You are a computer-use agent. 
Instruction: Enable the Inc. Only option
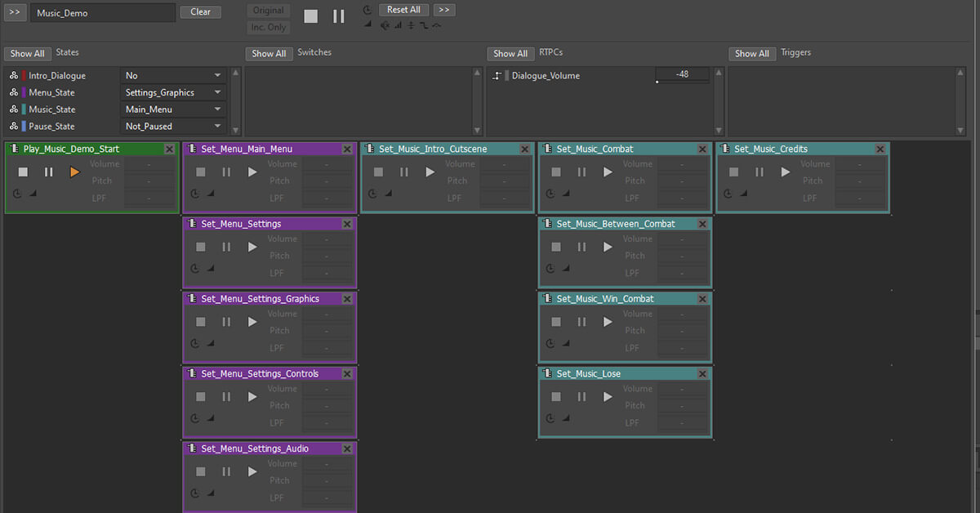tap(268, 27)
